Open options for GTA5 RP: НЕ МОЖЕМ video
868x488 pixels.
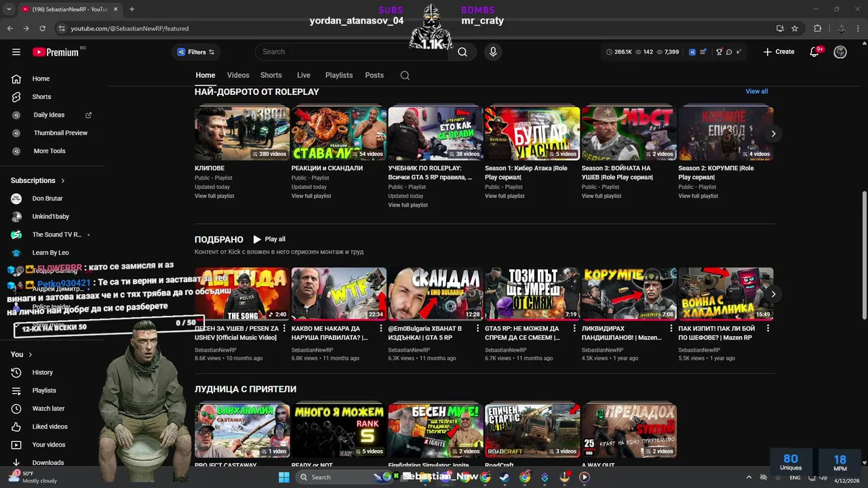(x=574, y=329)
